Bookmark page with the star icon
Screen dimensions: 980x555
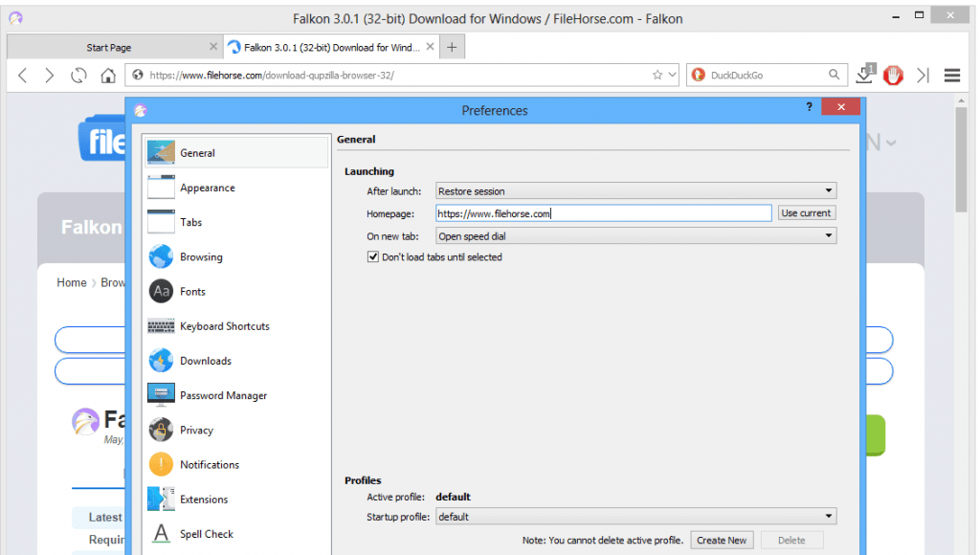click(x=657, y=75)
